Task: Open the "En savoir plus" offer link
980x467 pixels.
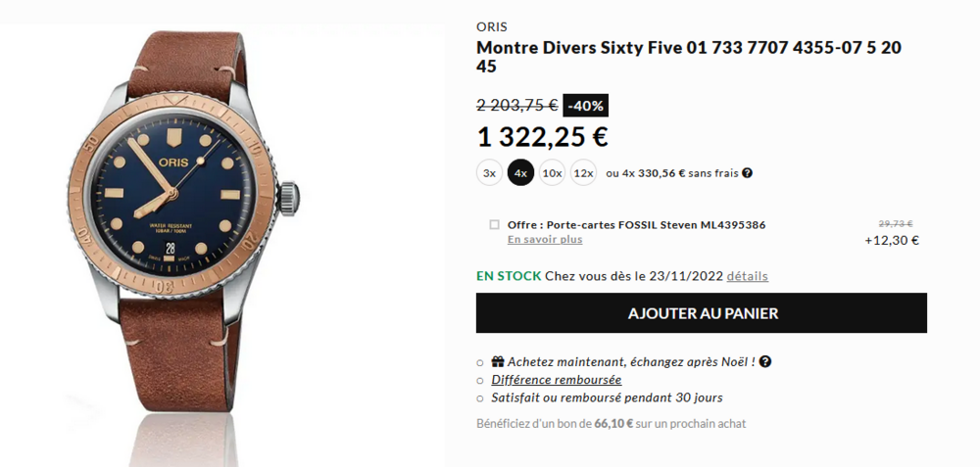Action: [x=545, y=240]
